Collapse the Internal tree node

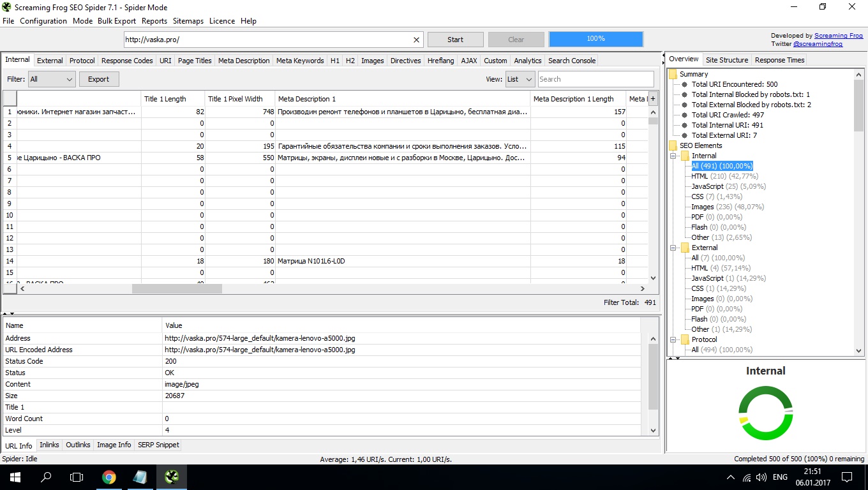(x=673, y=156)
